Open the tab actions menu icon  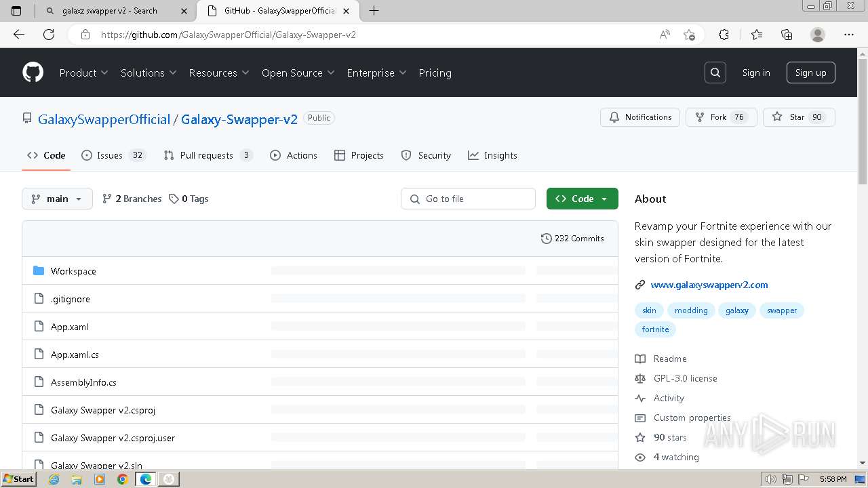(x=17, y=11)
